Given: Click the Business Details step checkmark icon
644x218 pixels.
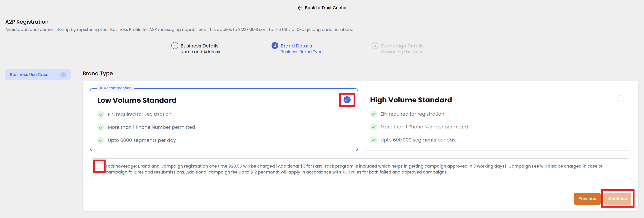Looking at the screenshot, I should pos(174,45).
